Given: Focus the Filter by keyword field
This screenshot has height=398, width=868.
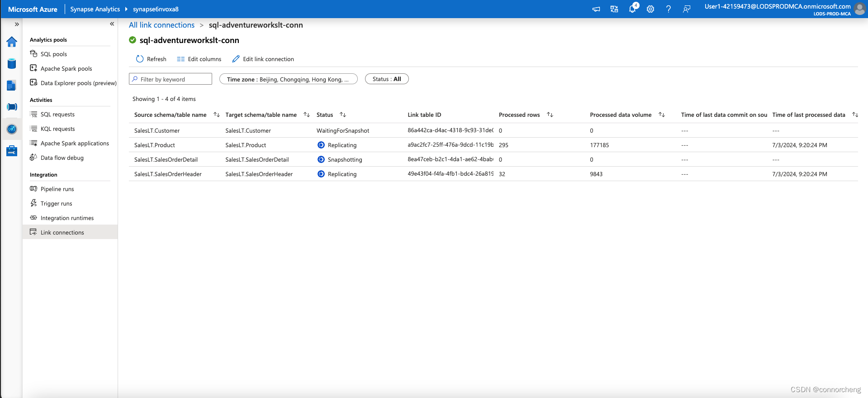Looking at the screenshot, I should (171, 79).
